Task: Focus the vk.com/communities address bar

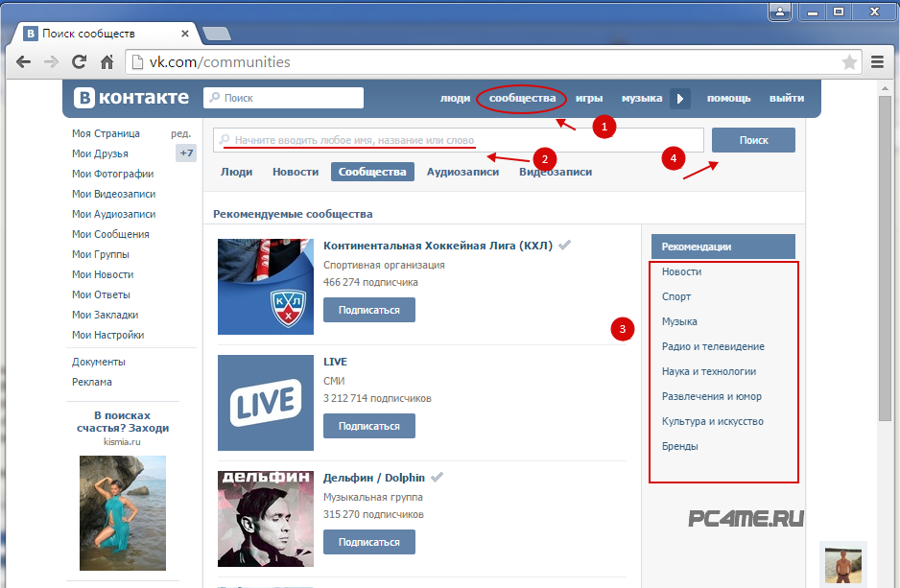Action: pos(493,62)
